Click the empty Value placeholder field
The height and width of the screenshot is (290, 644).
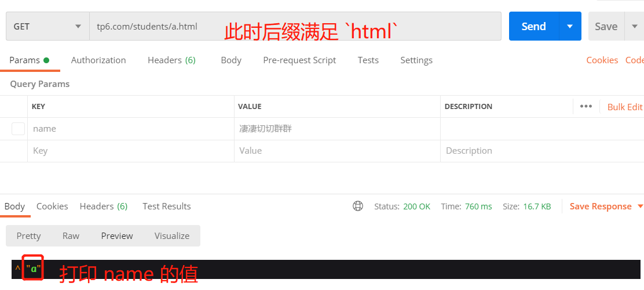(x=337, y=151)
